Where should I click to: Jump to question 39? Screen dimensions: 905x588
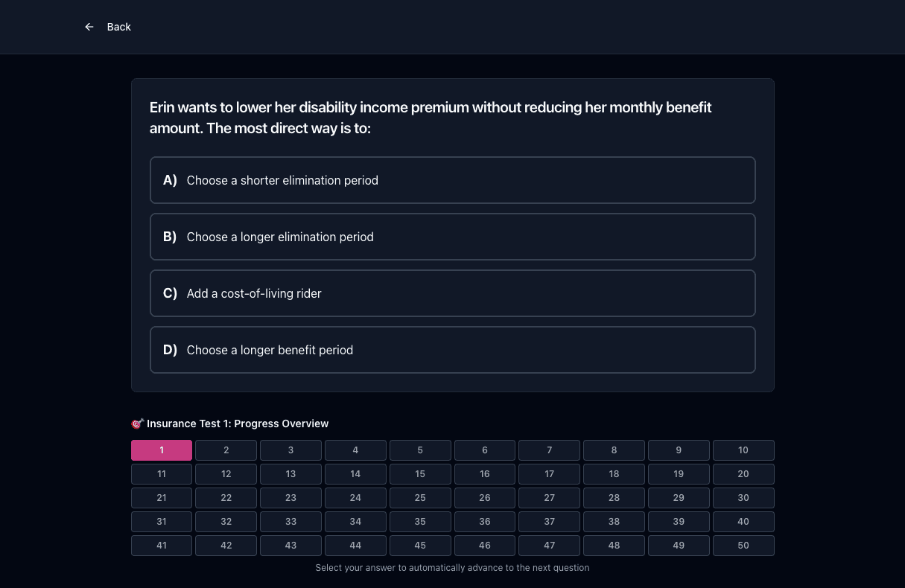(x=679, y=522)
